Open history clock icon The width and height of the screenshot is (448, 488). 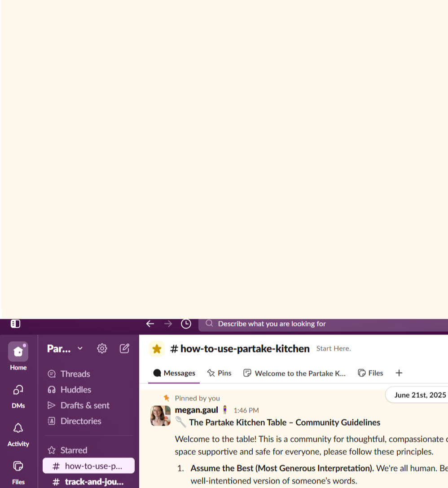186,324
